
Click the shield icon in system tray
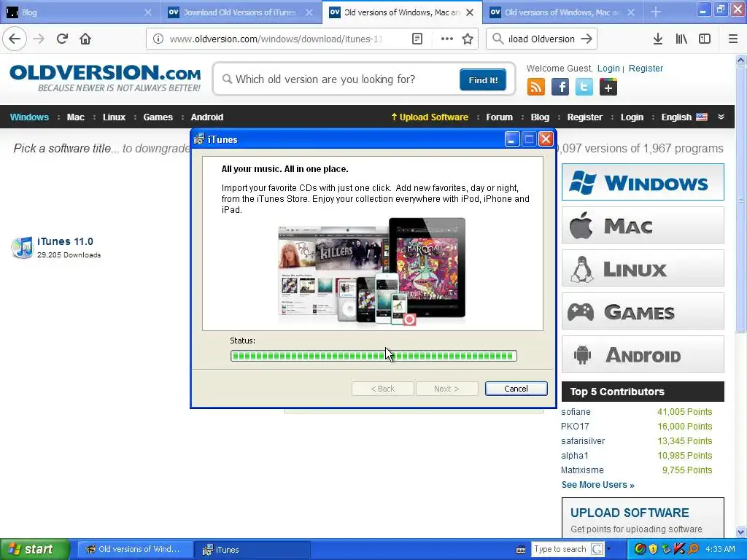tap(653, 549)
